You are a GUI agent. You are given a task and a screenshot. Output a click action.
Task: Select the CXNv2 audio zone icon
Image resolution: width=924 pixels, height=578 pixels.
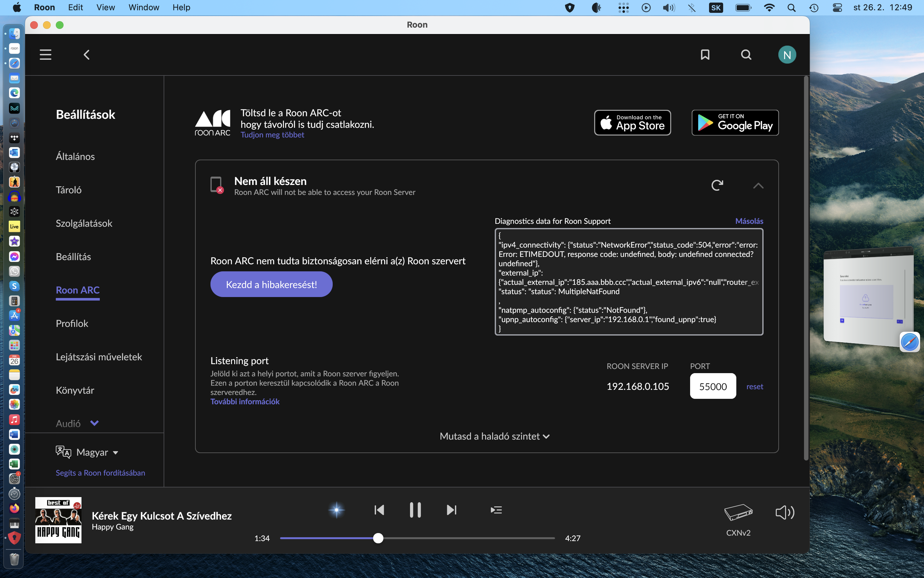pos(738,512)
